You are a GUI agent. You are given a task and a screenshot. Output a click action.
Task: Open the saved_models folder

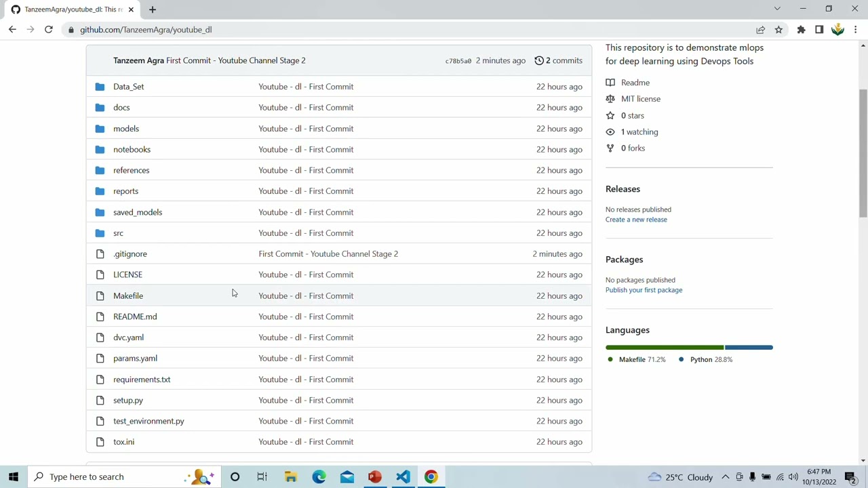click(x=138, y=212)
